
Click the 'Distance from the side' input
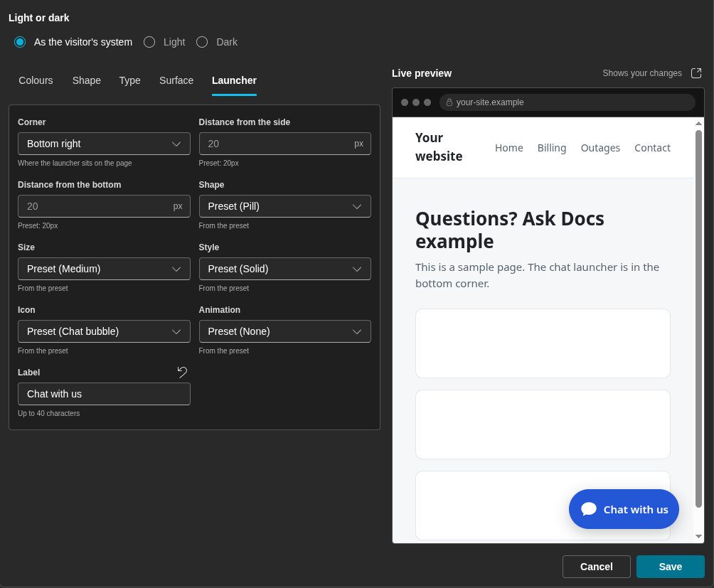coord(285,144)
